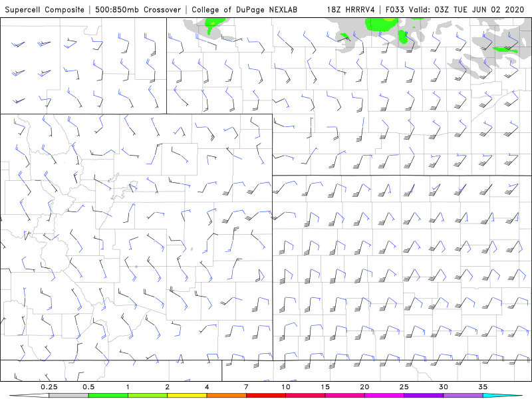Pick the orange legend swatch between 4 and 7
532x399 pixels.
click(x=226, y=396)
